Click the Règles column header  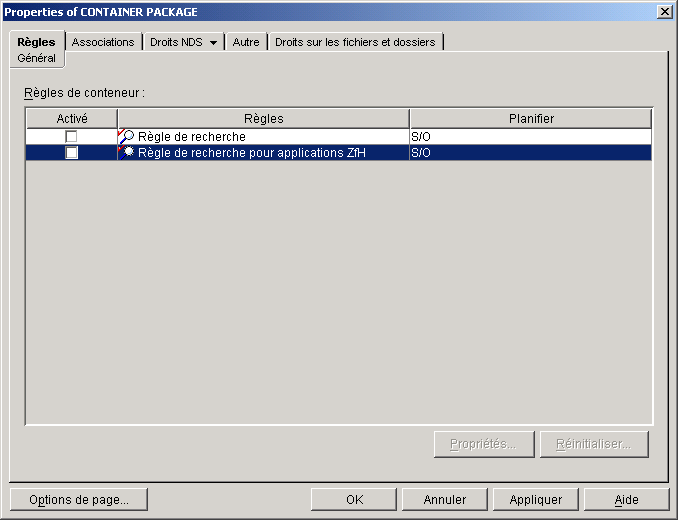coord(264,118)
